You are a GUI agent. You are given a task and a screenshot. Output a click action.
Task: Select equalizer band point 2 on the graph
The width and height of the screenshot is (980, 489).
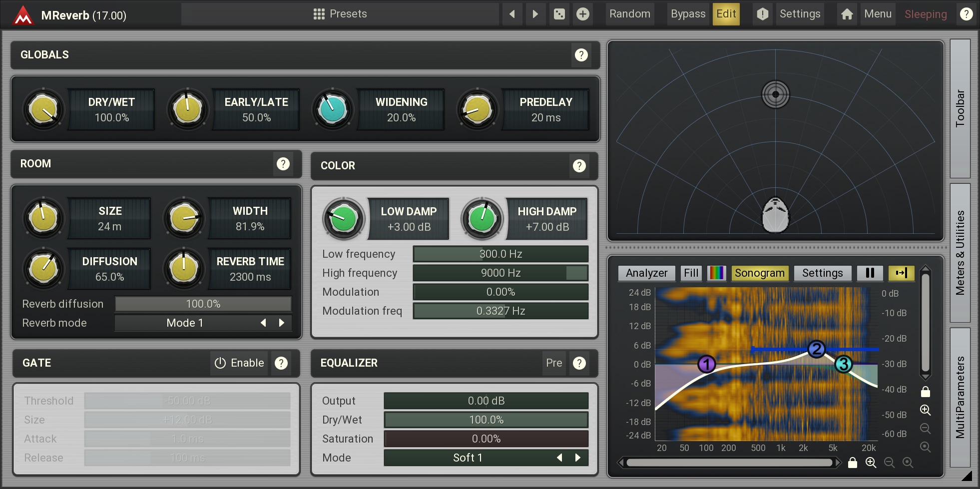tap(816, 349)
